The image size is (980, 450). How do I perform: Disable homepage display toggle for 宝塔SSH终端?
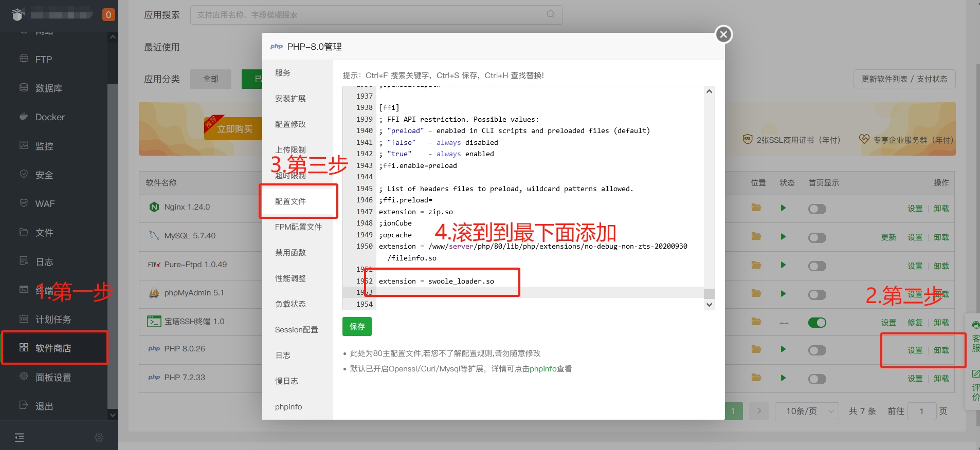point(816,323)
